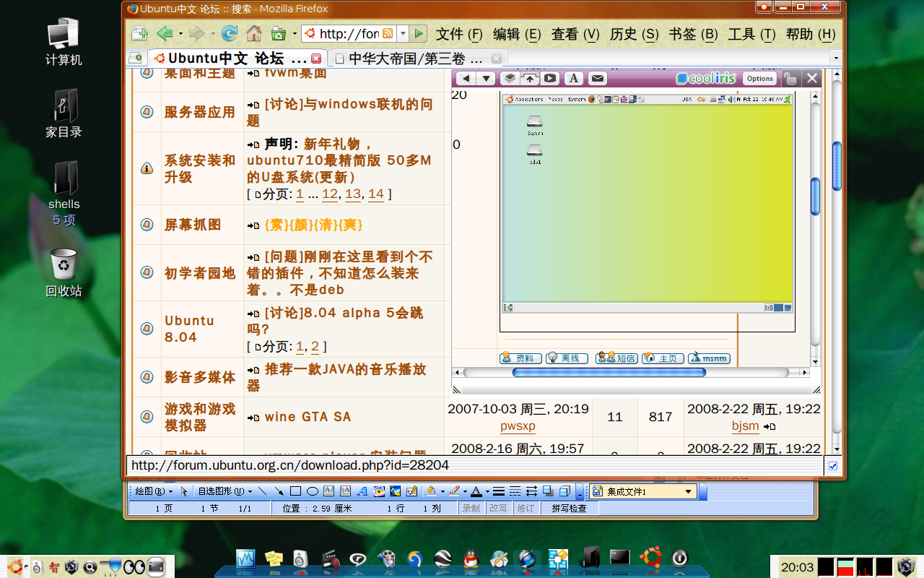Open 工具 (T) menu

tap(751, 34)
